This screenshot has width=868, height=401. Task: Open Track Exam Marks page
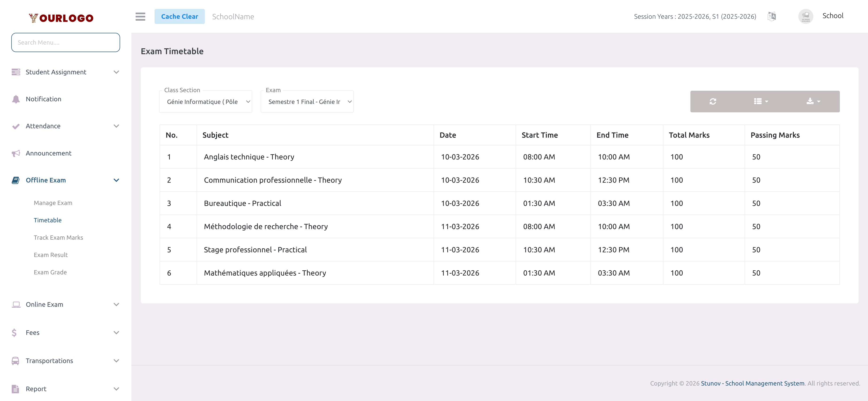58,237
